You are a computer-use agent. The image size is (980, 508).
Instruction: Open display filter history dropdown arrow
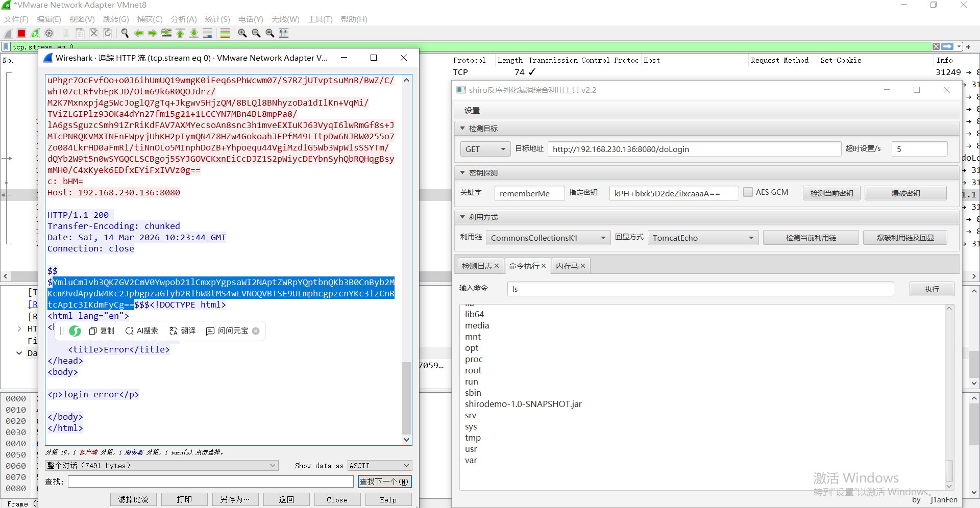point(959,46)
